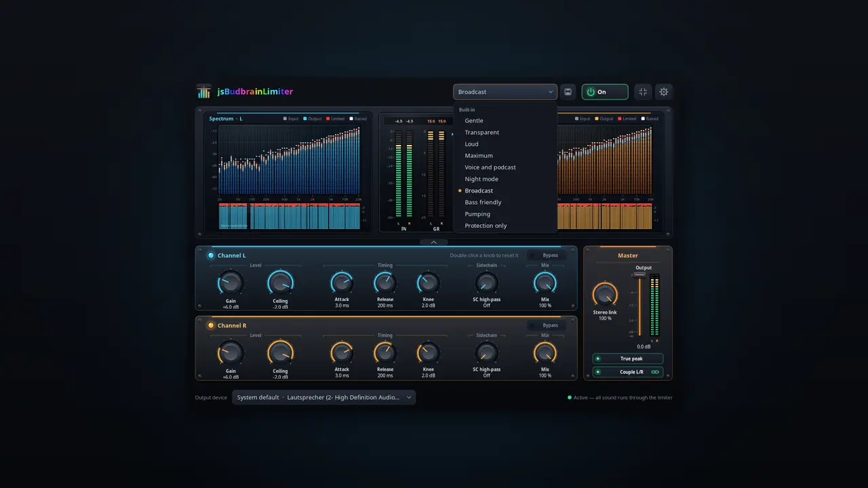Click the Channel R Attack knob
Image resolution: width=868 pixels, height=488 pixels.
tap(342, 353)
